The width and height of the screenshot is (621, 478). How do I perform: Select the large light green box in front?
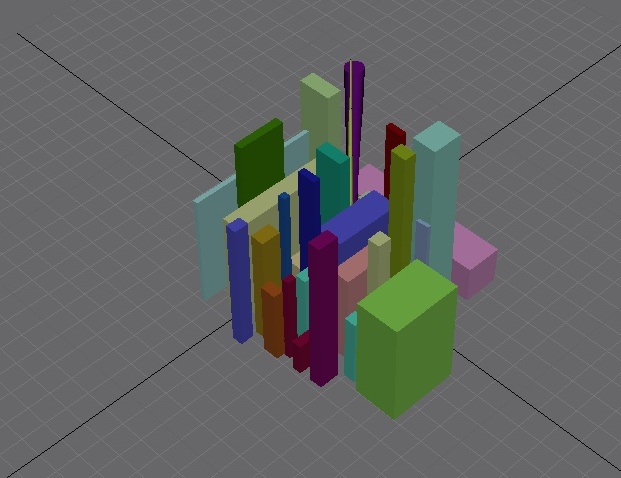pos(406,341)
